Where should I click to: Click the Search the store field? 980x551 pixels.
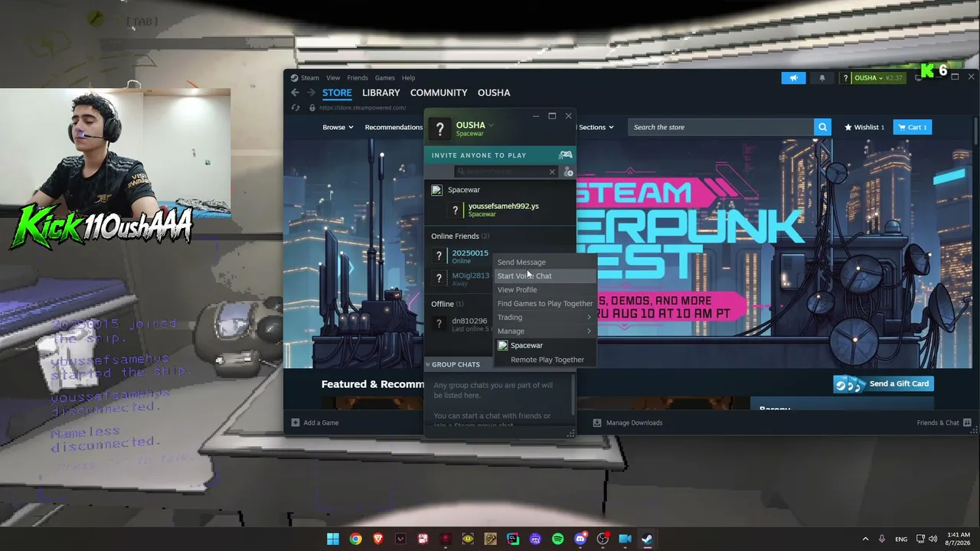pos(721,127)
